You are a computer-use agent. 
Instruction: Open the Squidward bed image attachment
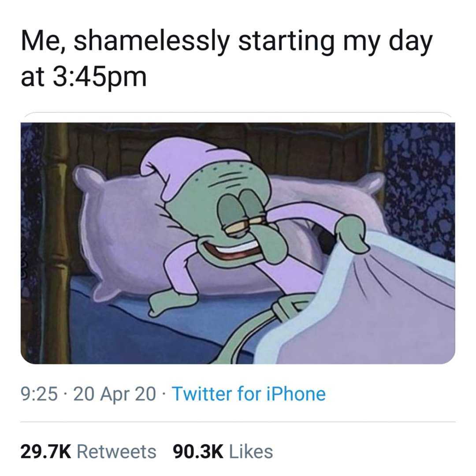point(238,243)
